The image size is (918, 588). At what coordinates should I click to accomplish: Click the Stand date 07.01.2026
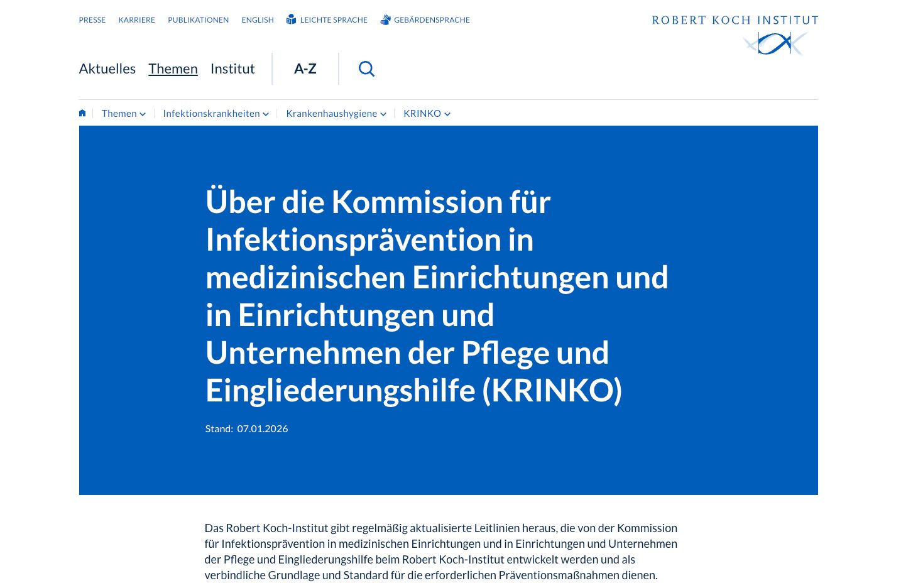pyautogui.click(x=263, y=429)
